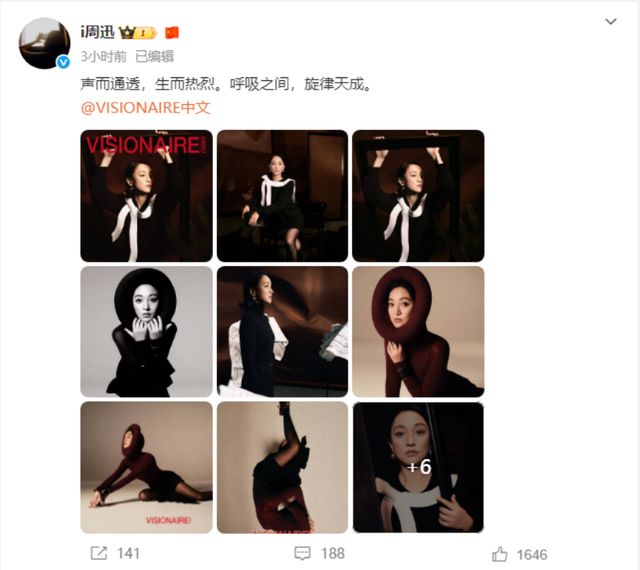This screenshot has width=640, height=570.
Task: Open the upside-down leg pose photo
Action: pos(282,468)
